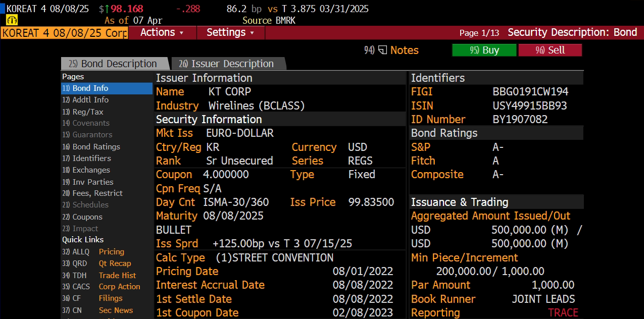644x319 pixels.
Task: Click the EURO-DOLLAR market issue value
Action: click(240, 133)
